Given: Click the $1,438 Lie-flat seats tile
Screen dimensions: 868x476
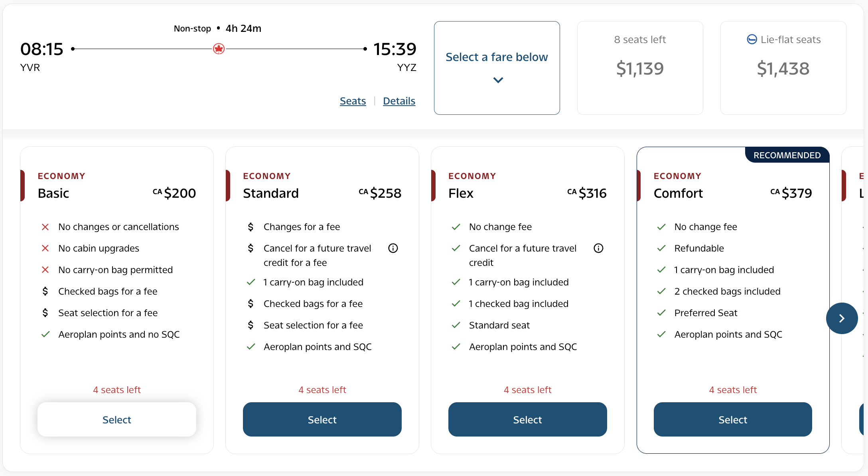Looking at the screenshot, I should pyautogui.click(x=783, y=68).
